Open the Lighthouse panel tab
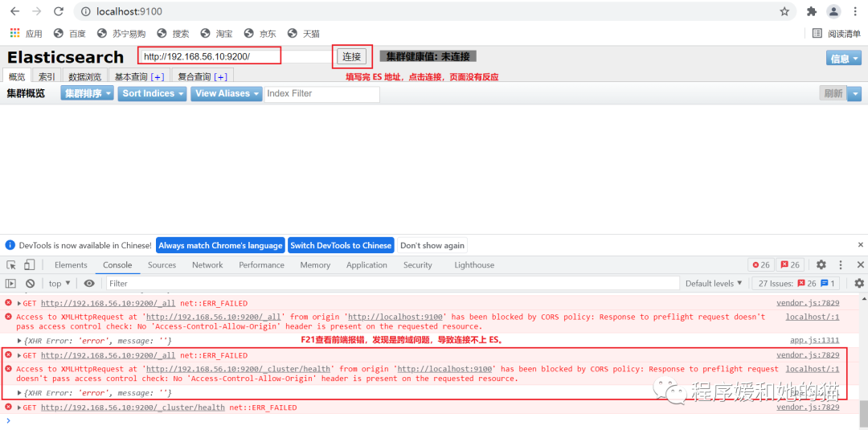Viewport: 868px width, 430px height. pyautogui.click(x=474, y=265)
